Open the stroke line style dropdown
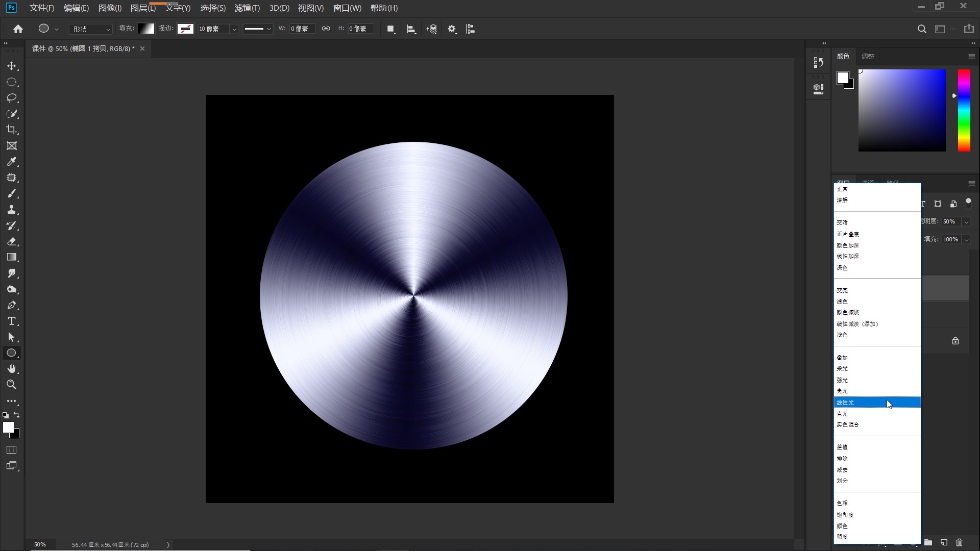The width and height of the screenshot is (980, 551). [x=257, y=29]
